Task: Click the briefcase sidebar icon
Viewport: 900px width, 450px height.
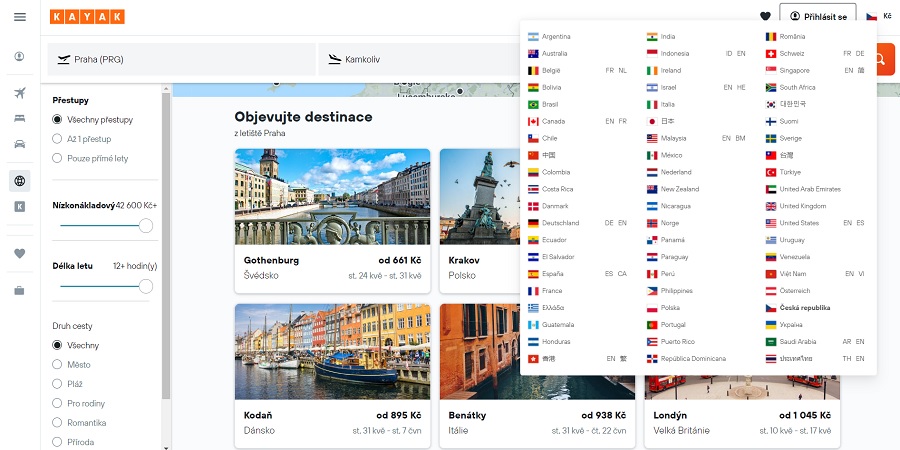Action: (20, 290)
